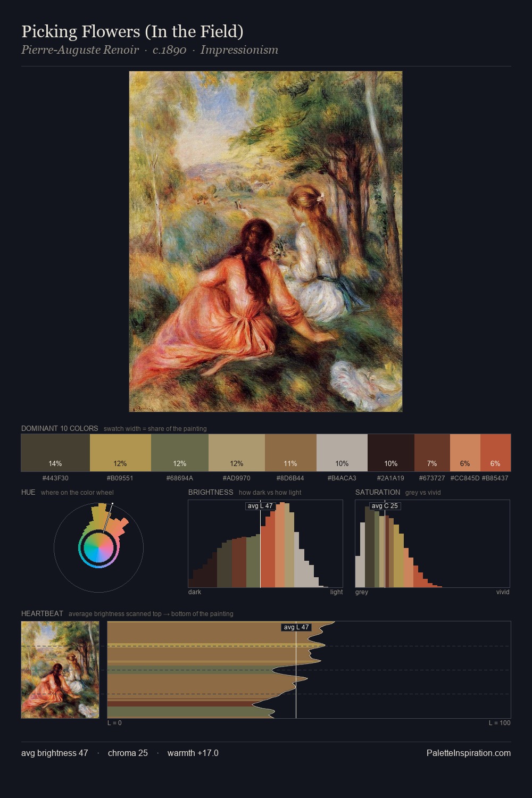Select the #B09551 golden swatch
Image resolution: width=532 pixels, height=798 pixels.
120,453
